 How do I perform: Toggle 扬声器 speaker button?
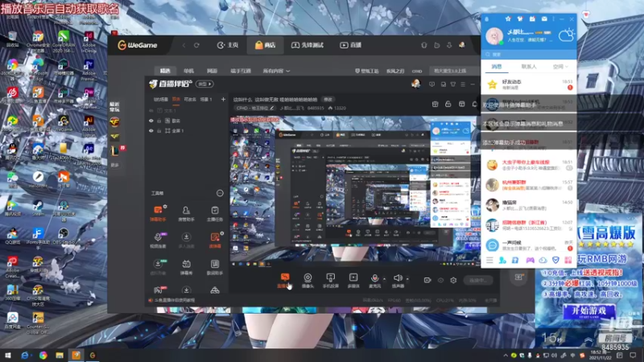(x=398, y=281)
